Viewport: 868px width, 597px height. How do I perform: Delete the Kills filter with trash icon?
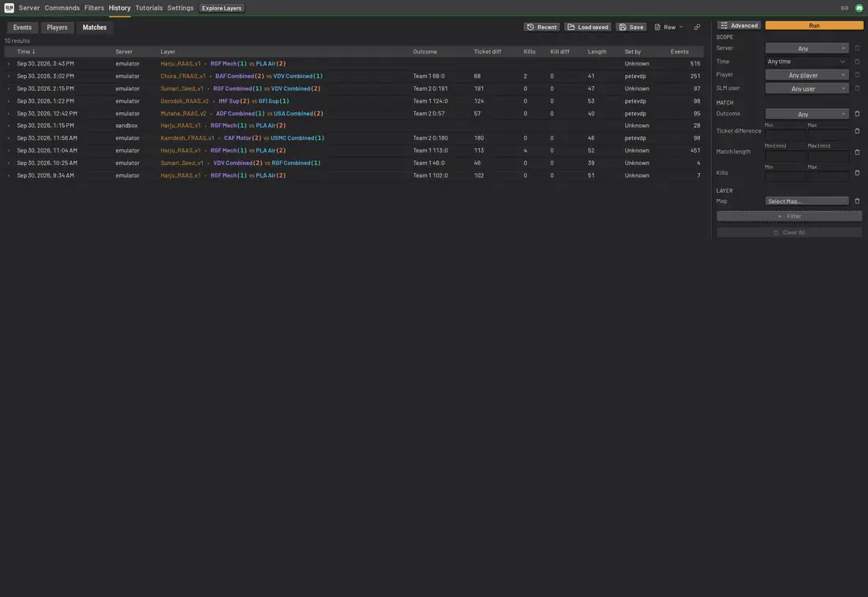tap(857, 173)
